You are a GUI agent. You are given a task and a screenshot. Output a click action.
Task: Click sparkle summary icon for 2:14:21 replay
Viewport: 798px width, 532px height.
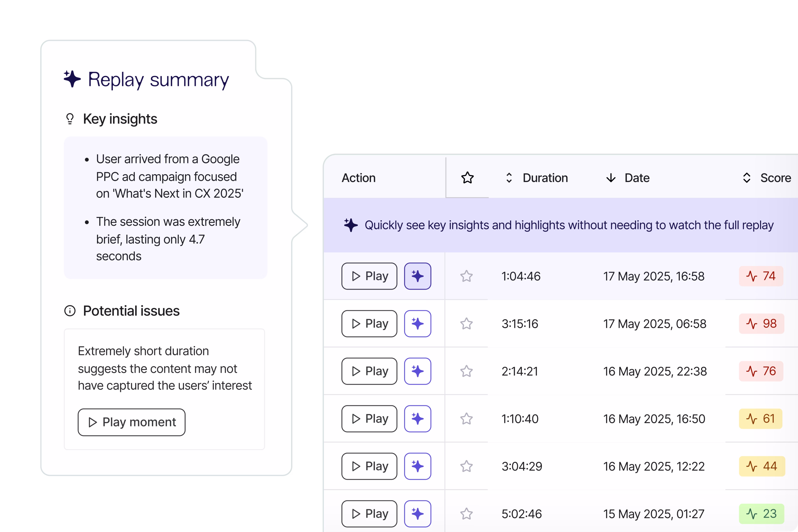417,371
